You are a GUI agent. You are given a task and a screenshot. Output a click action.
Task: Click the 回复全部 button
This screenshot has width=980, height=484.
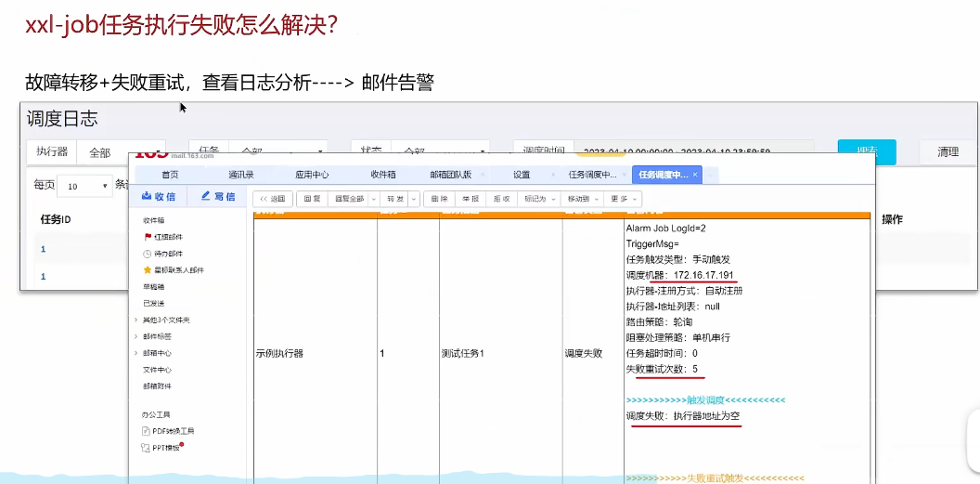tap(349, 199)
